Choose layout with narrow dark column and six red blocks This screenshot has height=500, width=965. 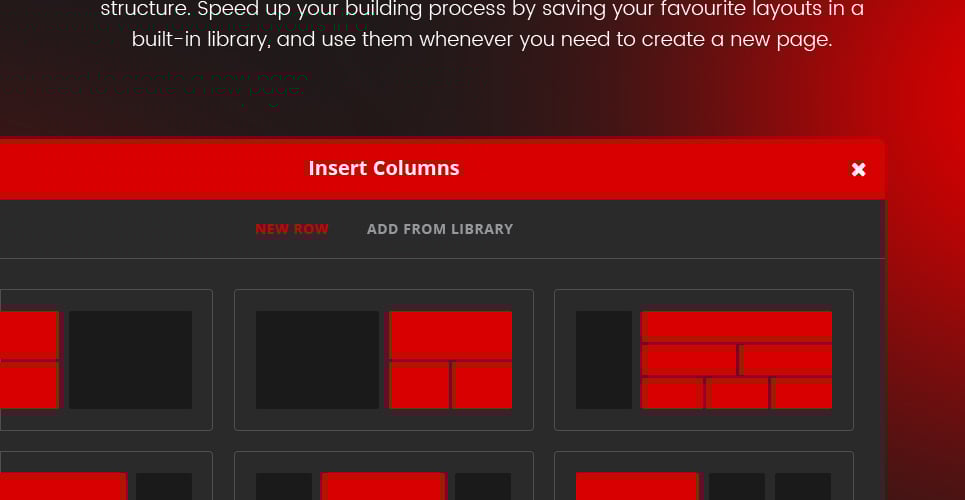tap(704, 360)
